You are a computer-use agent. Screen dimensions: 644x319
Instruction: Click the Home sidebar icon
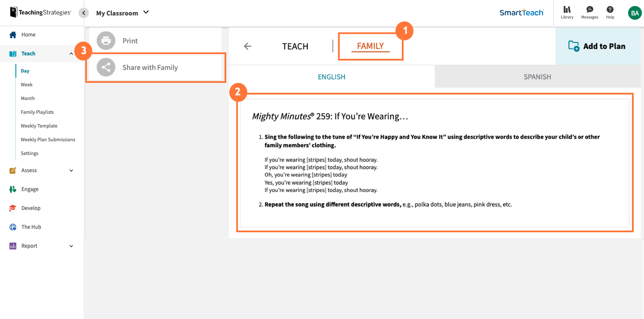[13, 34]
